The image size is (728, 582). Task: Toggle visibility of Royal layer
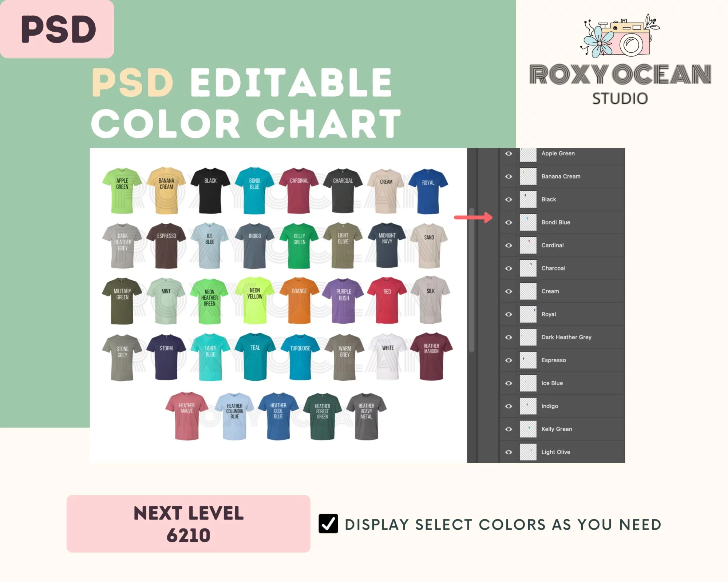click(x=509, y=314)
